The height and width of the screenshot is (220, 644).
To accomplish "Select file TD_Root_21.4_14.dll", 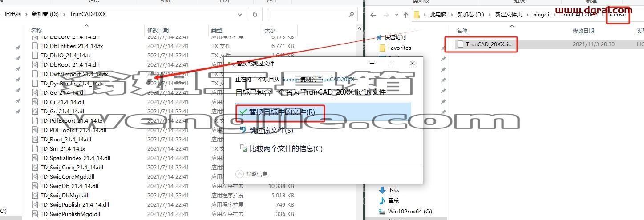I will click(66, 139).
